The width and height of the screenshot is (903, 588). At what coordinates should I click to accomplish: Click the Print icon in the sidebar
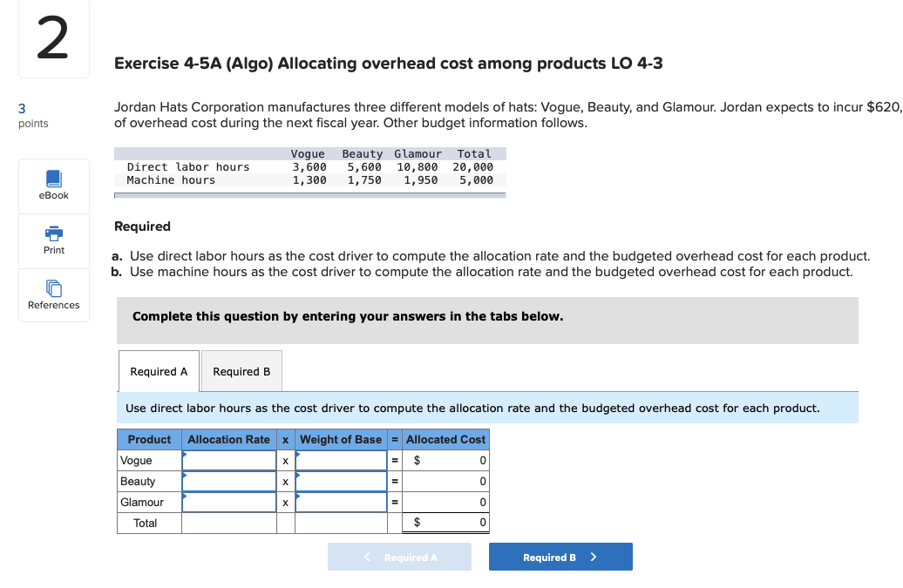pos(53,240)
